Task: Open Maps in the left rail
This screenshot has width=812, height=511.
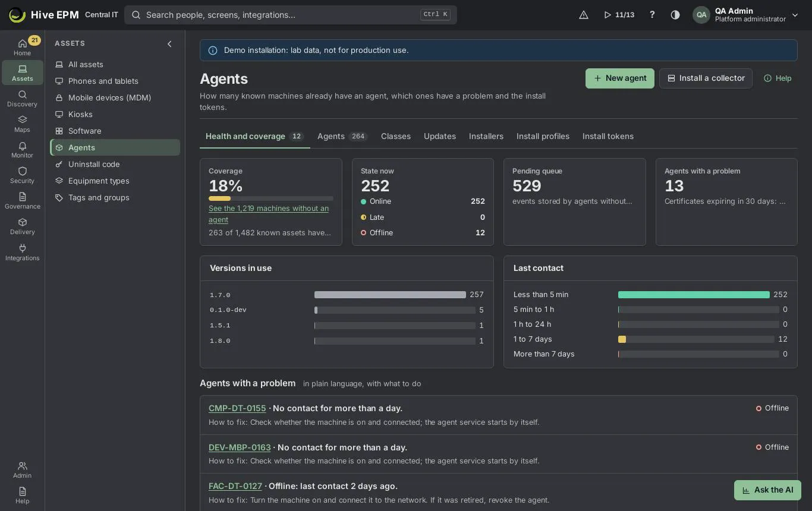Action: click(22, 124)
